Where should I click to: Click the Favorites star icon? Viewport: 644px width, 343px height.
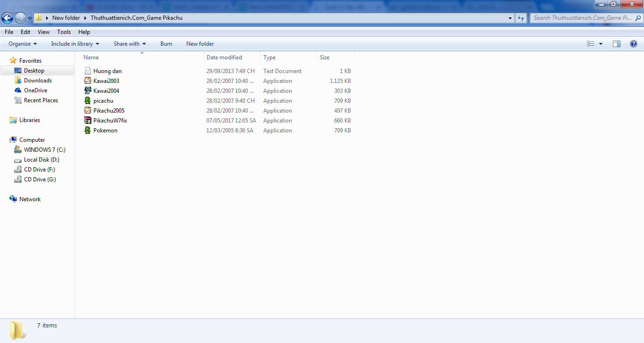click(13, 61)
